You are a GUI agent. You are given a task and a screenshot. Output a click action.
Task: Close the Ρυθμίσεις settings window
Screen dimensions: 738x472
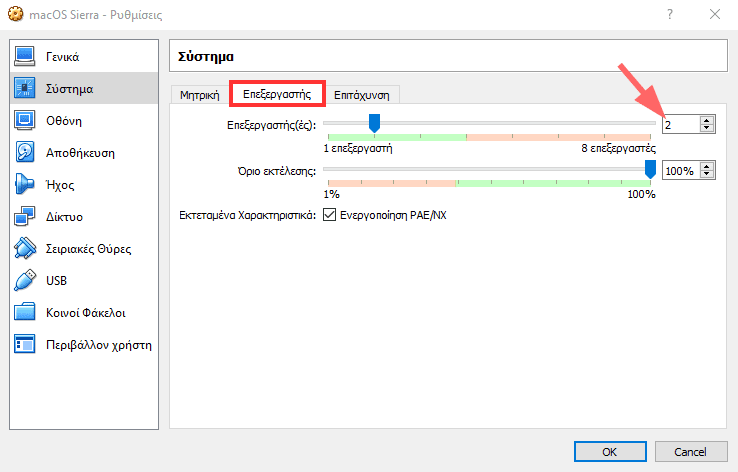pos(714,14)
